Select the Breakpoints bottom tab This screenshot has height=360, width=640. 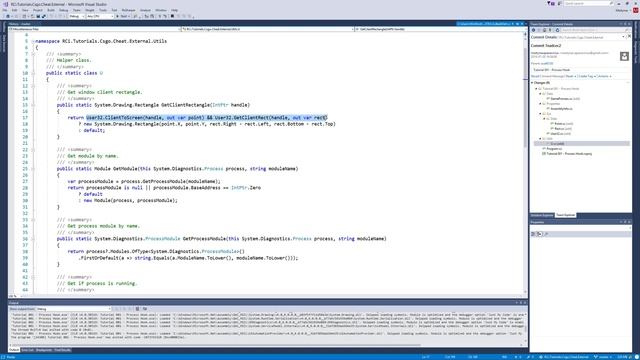click(x=44, y=350)
